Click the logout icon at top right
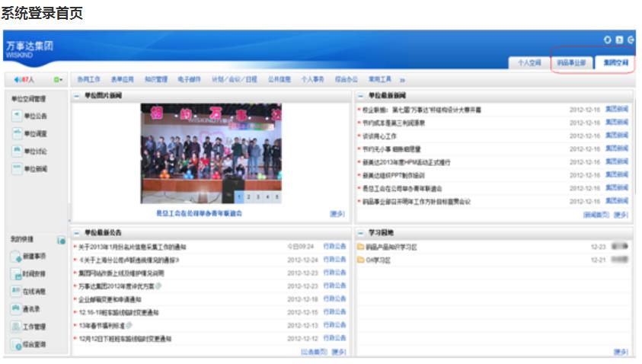The width and height of the screenshot is (642, 364). click(x=631, y=40)
